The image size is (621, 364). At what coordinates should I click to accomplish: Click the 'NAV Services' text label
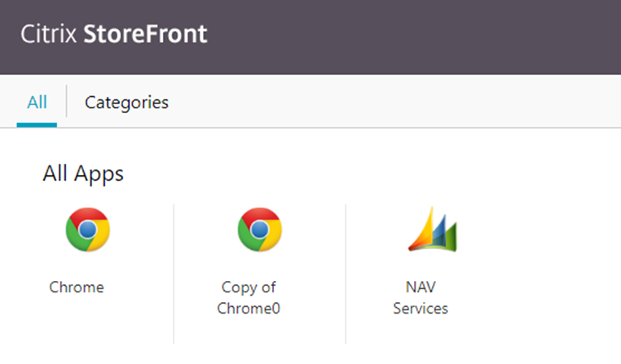click(421, 298)
